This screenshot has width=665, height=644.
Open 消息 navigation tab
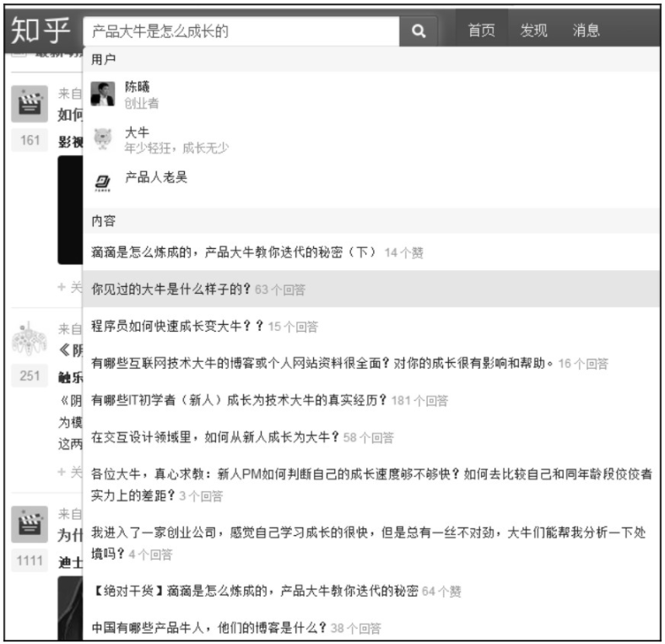pos(587,30)
